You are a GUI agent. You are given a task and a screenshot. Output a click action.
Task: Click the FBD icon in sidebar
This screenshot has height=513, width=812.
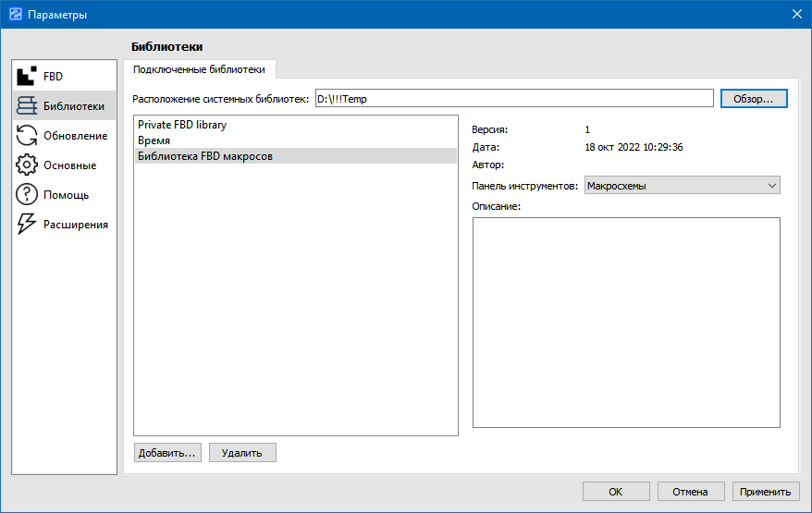pyautogui.click(x=27, y=77)
